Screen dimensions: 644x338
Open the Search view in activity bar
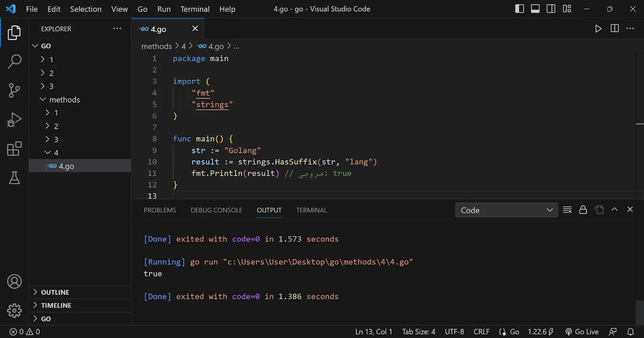(x=14, y=62)
